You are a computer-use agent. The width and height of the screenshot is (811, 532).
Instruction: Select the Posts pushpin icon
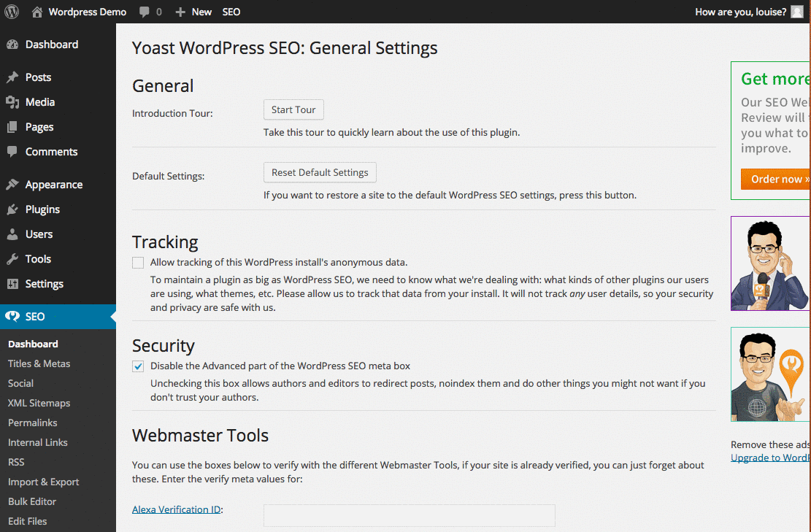tap(12, 77)
